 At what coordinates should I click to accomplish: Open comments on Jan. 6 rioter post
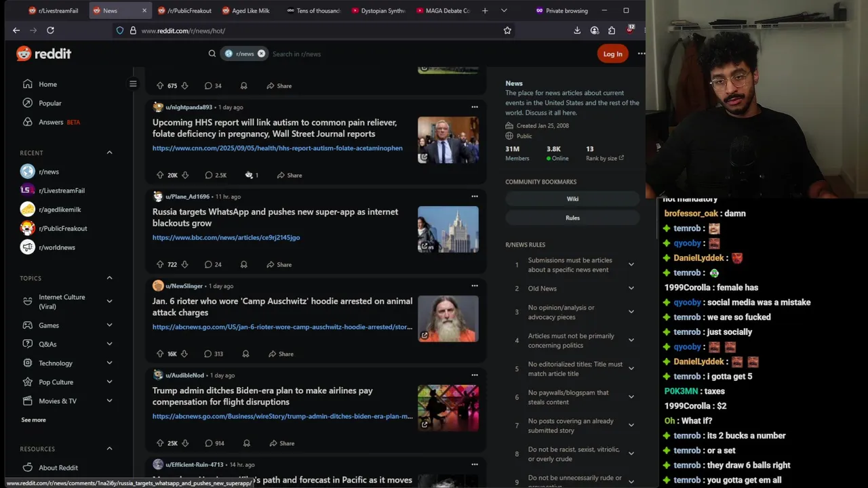click(x=214, y=354)
